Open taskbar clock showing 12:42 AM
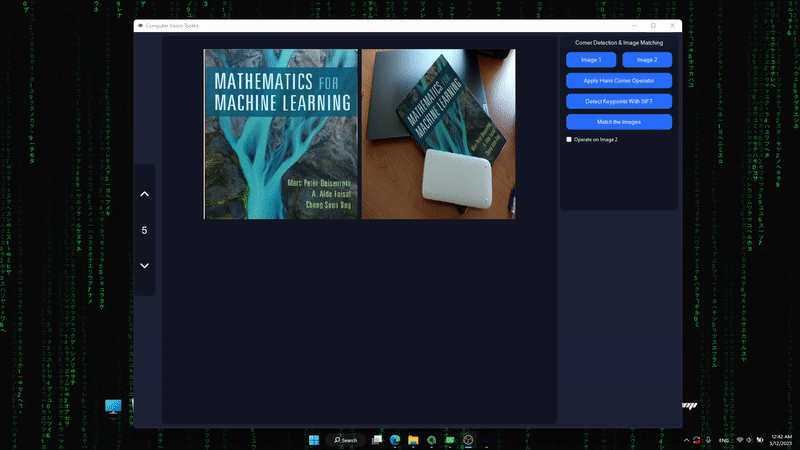 pyautogui.click(x=781, y=440)
